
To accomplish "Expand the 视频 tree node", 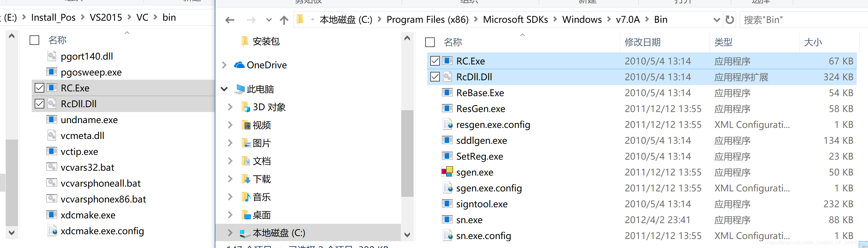I will pyautogui.click(x=230, y=125).
